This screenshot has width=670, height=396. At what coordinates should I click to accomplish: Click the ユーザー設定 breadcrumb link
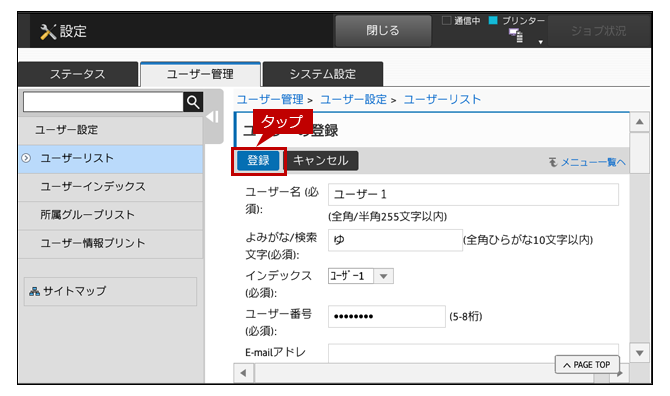[353, 100]
